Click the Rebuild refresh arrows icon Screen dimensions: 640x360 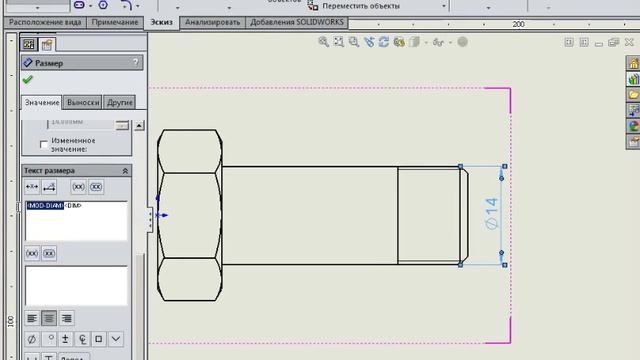tap(384, 42)
